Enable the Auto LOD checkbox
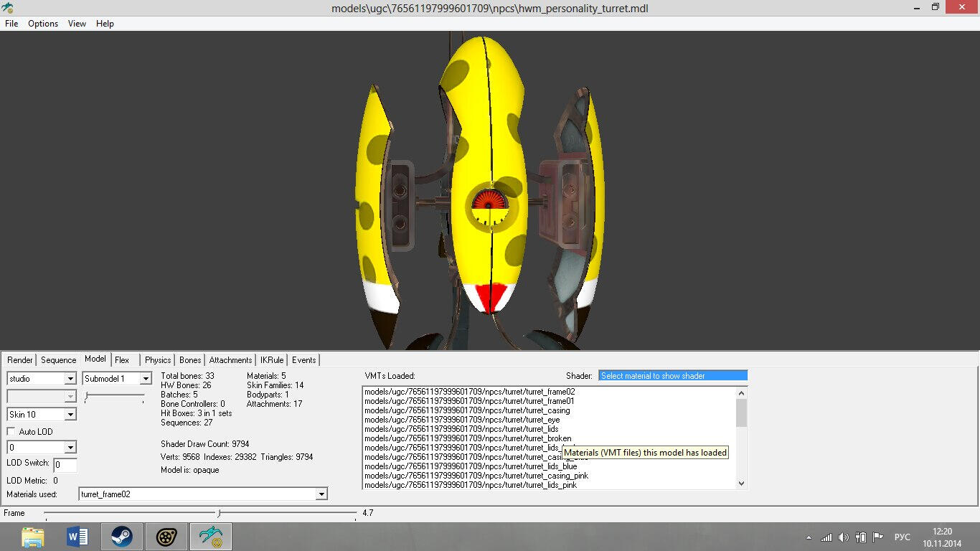 point(11,432)
